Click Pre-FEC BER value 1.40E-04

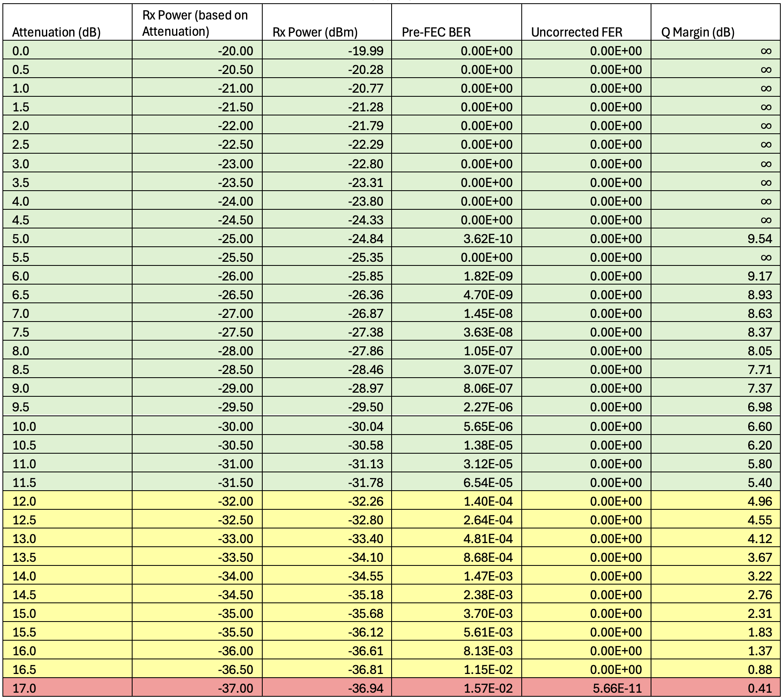click(457, 500)
